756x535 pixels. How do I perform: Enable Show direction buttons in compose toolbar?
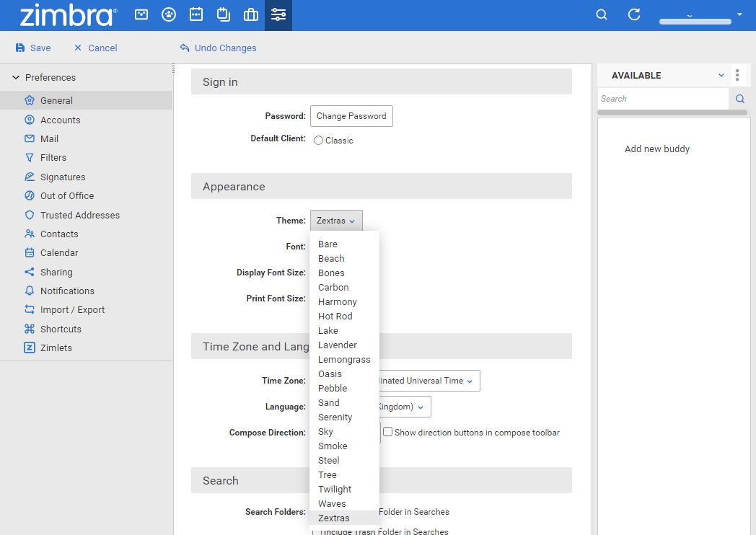(x=387, y=432)
